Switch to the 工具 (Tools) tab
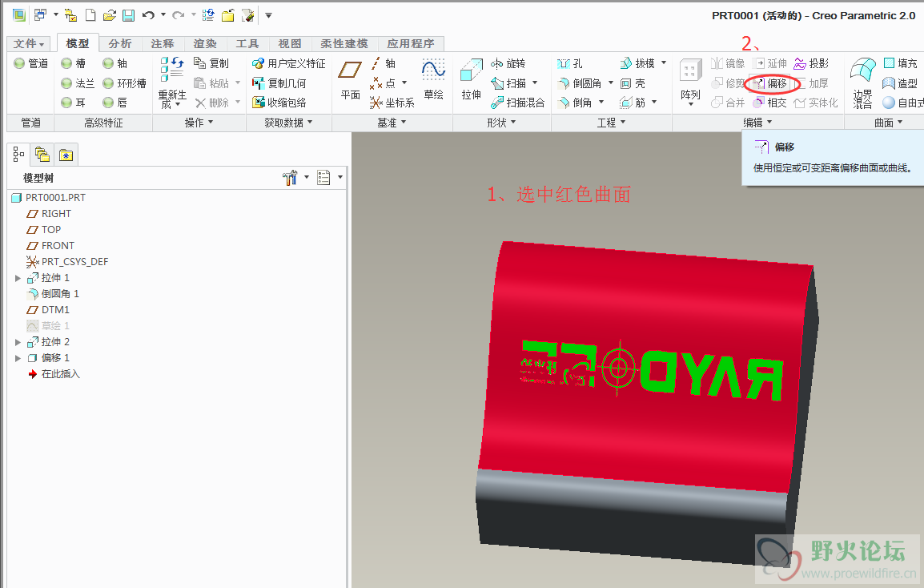This screenshot has width=924, height=588. pos(247,43)
